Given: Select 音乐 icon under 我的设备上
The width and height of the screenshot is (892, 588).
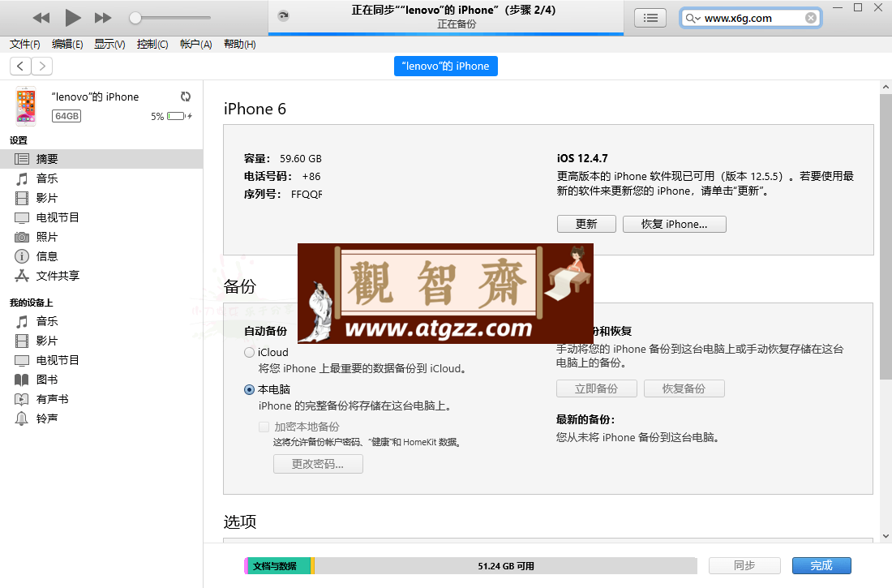Looking at the screenshot, I should [x=22, y=322].
